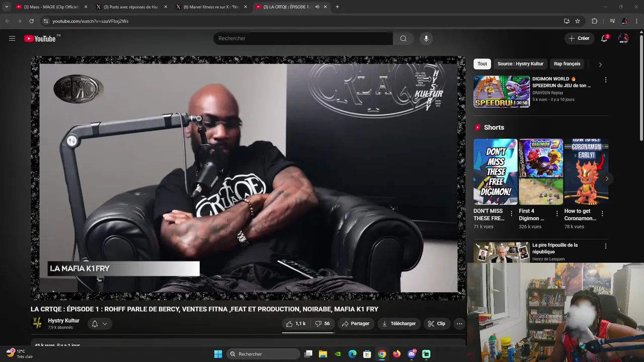Open the tab search dropdown arrow
644x362 pixels.
(7, 7)
